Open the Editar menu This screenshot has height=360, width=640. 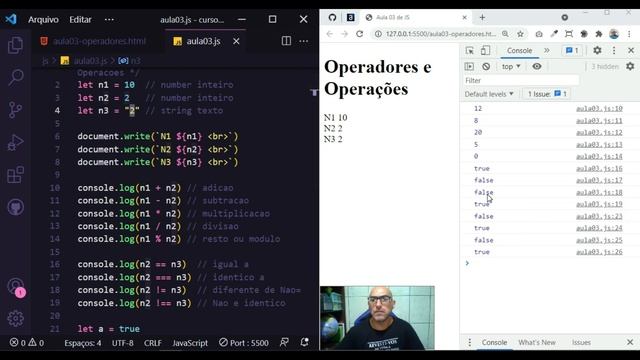[x=80, y=19]
